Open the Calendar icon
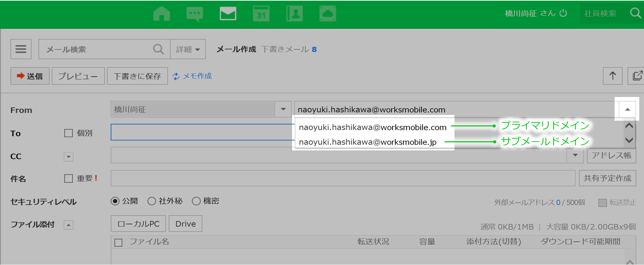This screenshot has width=644, height=265. click(261, 14)
